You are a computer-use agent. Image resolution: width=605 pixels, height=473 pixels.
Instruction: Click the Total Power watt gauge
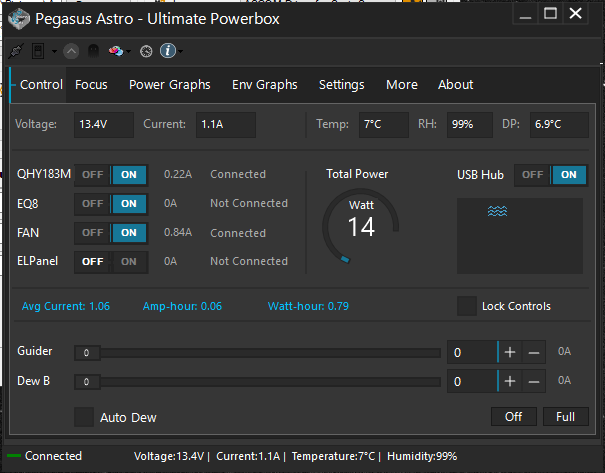tap(361, 226)
